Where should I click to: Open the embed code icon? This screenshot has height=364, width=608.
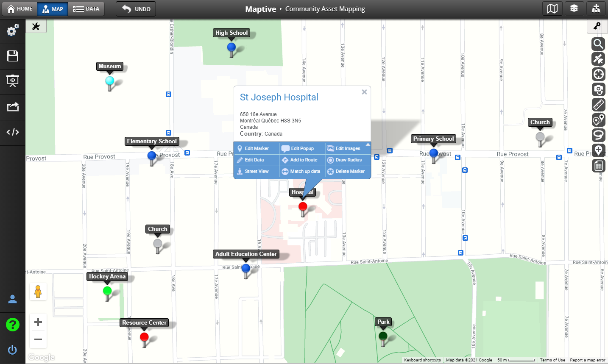coord(13,132)
